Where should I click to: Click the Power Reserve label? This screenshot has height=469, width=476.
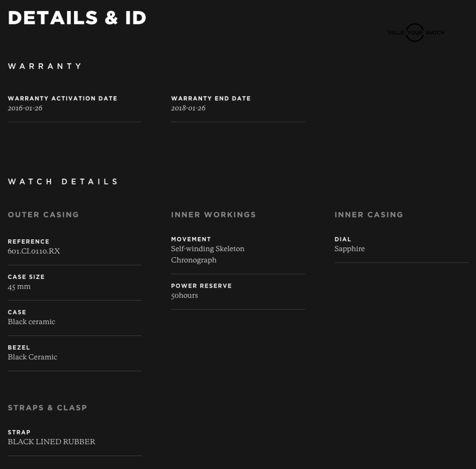coord(201,286)
